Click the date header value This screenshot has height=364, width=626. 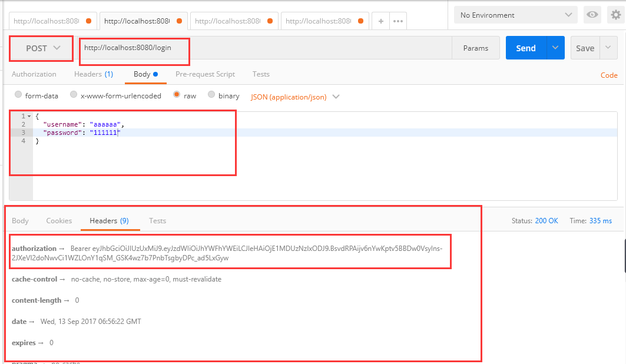click(x=91, y=321)
